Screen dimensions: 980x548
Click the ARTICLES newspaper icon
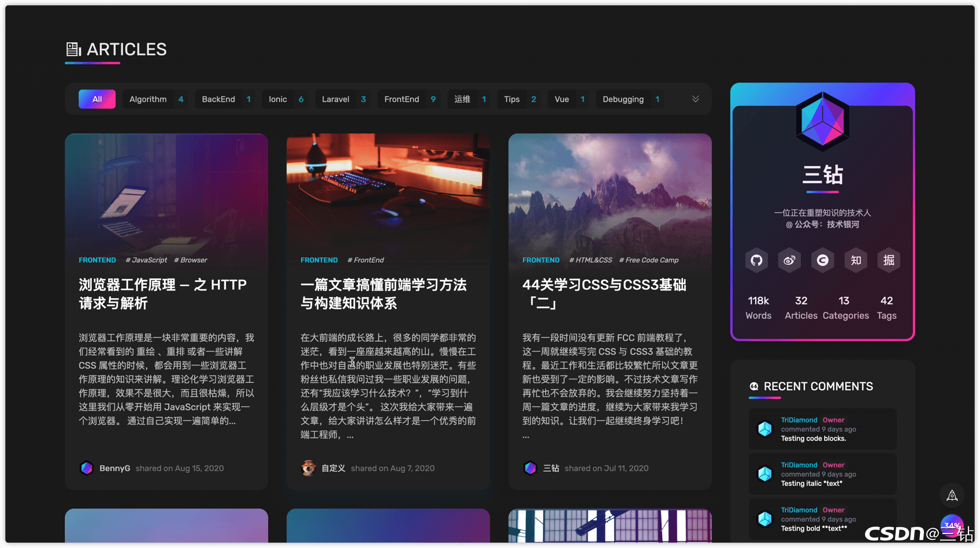(73, 50)
